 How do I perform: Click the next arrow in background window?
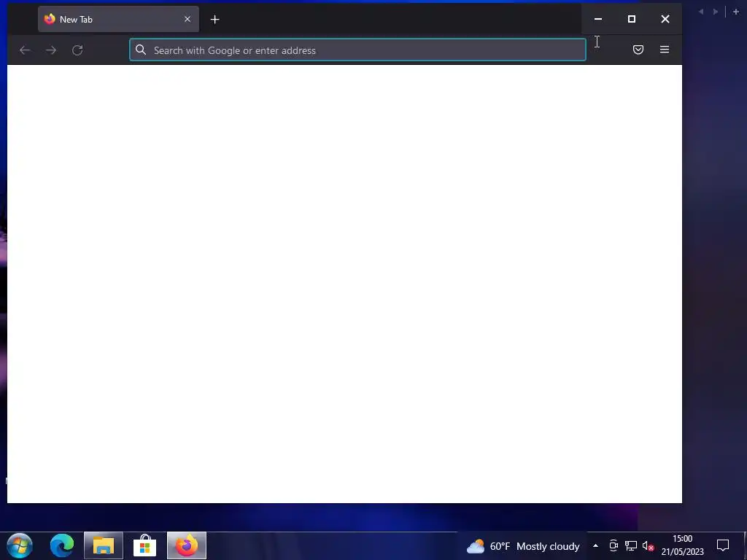(715, 12)
